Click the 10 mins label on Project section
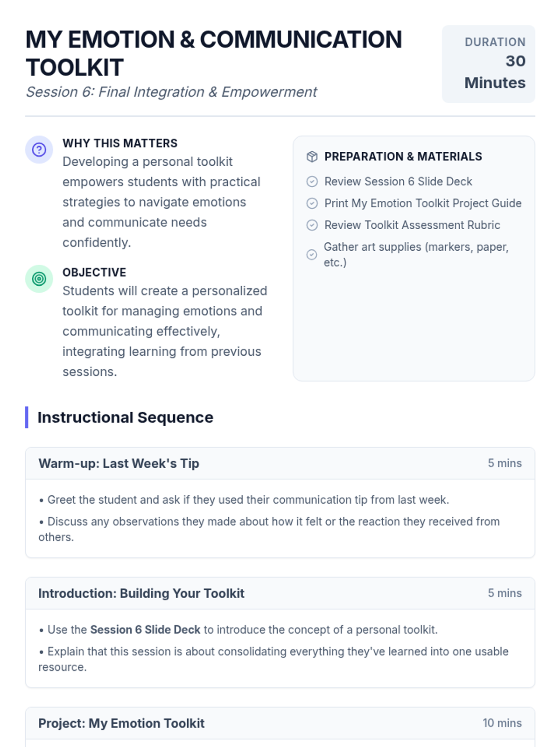Image resolution: width=560 pixels, height=747 pixels. click(x=502, y=723)
